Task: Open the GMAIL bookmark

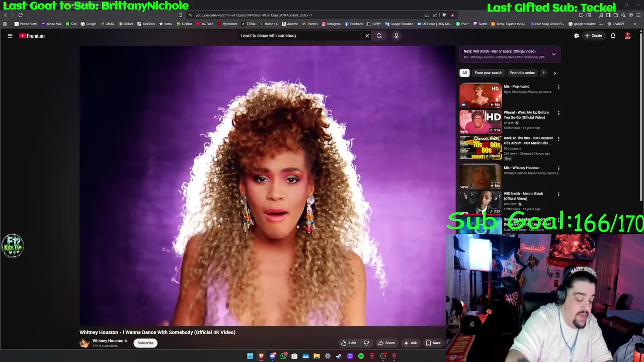Action: coord(107,24)
